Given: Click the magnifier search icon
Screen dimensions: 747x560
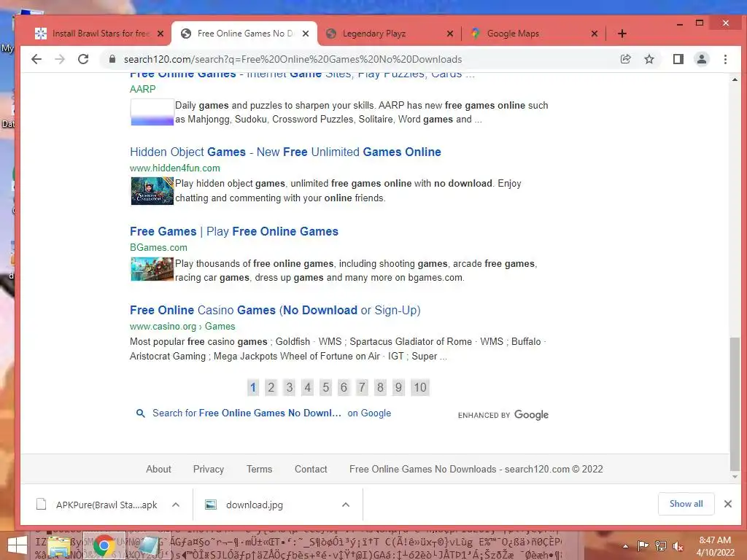Looking at the screenshot, I should coord(141,413).
